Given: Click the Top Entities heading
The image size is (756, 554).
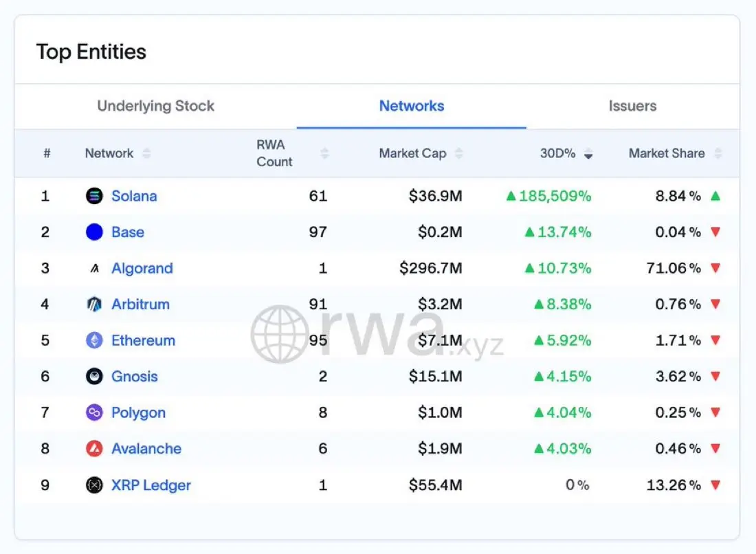Looking at the screenshot, I should 91,52.
